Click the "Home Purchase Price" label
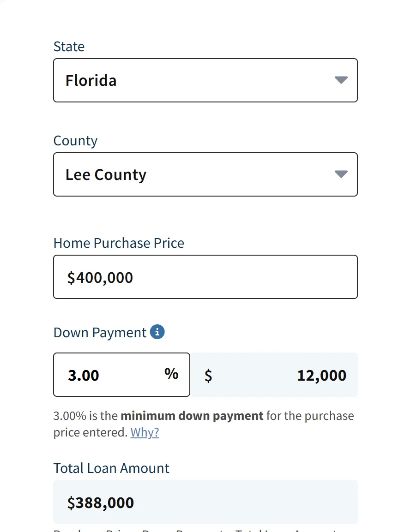The width and height of the screenshot is (405, 532). click(x=119, y=243)
